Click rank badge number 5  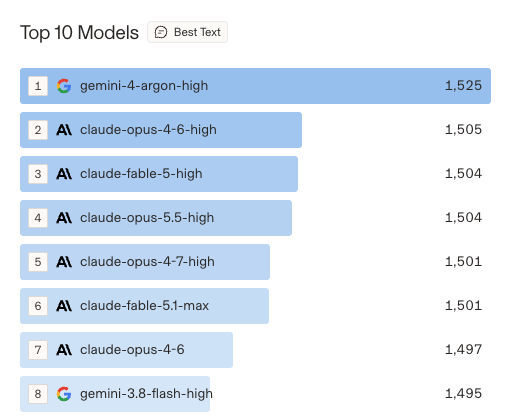[x=38, y=262]
